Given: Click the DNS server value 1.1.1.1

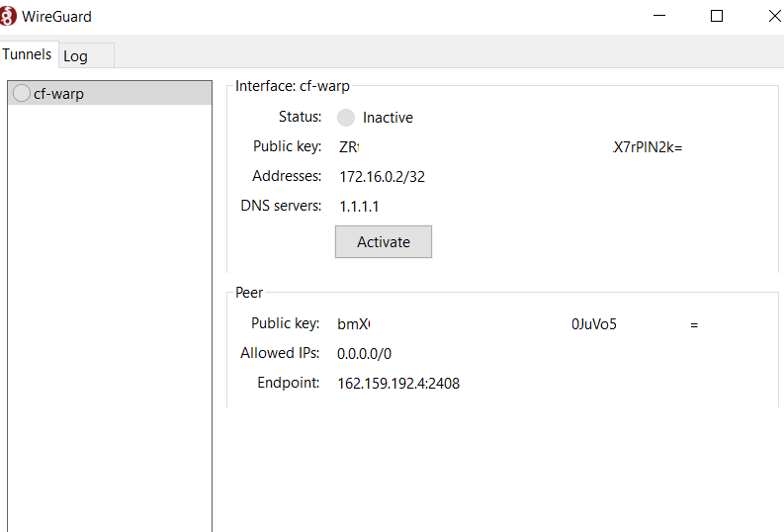Looking at the screenshot, I should click(359, 207).
